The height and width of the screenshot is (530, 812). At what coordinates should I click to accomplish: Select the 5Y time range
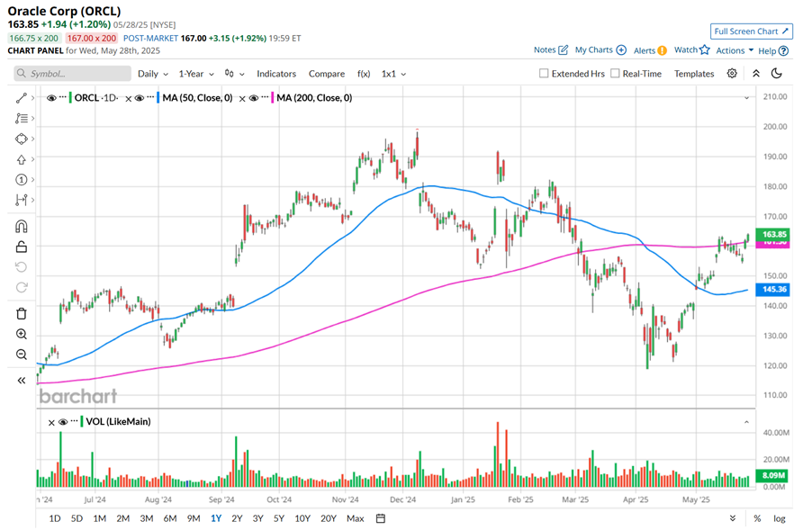point(278,518)
